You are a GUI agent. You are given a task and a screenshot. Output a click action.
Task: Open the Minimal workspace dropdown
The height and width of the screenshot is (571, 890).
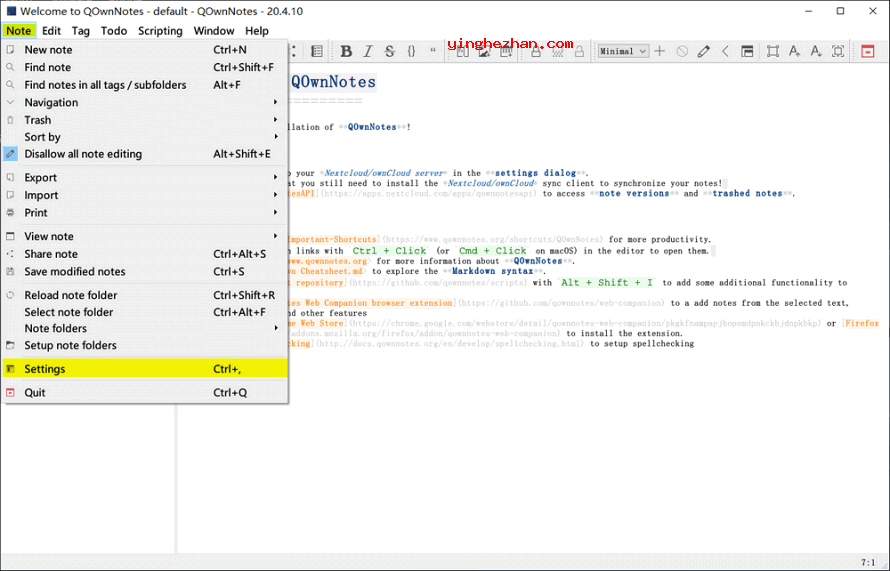623,51
